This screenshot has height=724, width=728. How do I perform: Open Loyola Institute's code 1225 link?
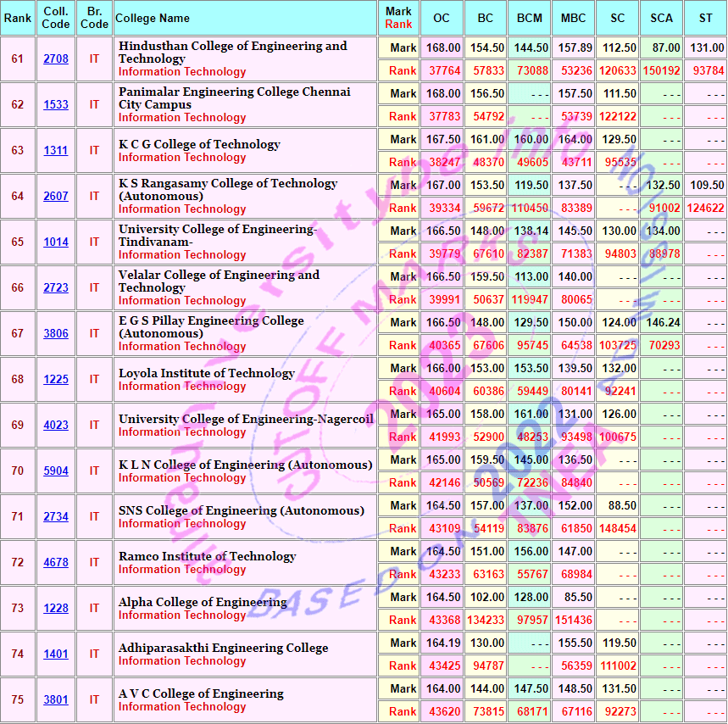[56, 380]
